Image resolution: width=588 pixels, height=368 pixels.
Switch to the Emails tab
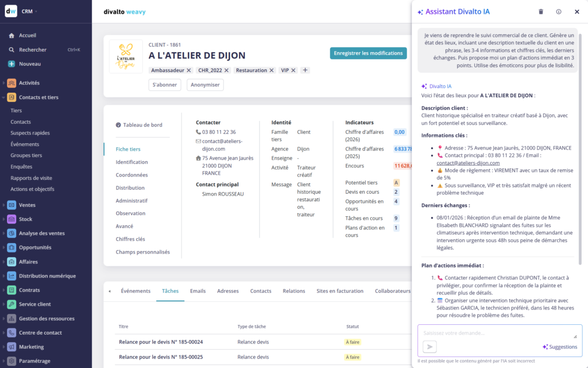pos(198,291)
